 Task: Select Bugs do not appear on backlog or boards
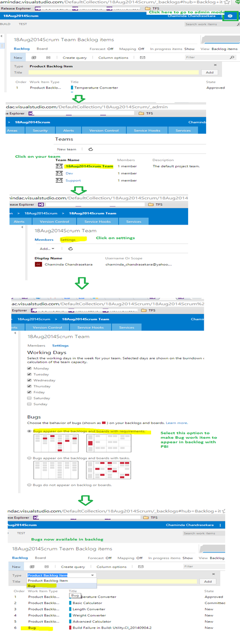tap(30, 485)
